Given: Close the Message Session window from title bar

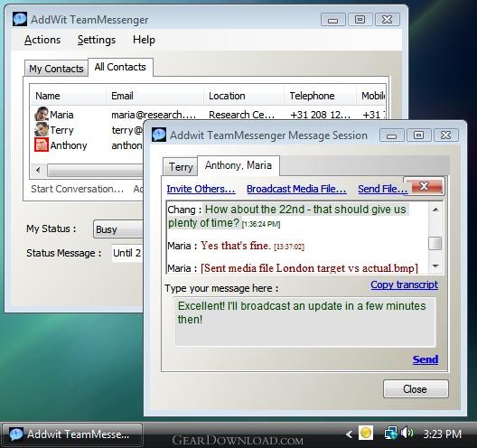Looking at the screenshot, I should (x=446, y=135).
